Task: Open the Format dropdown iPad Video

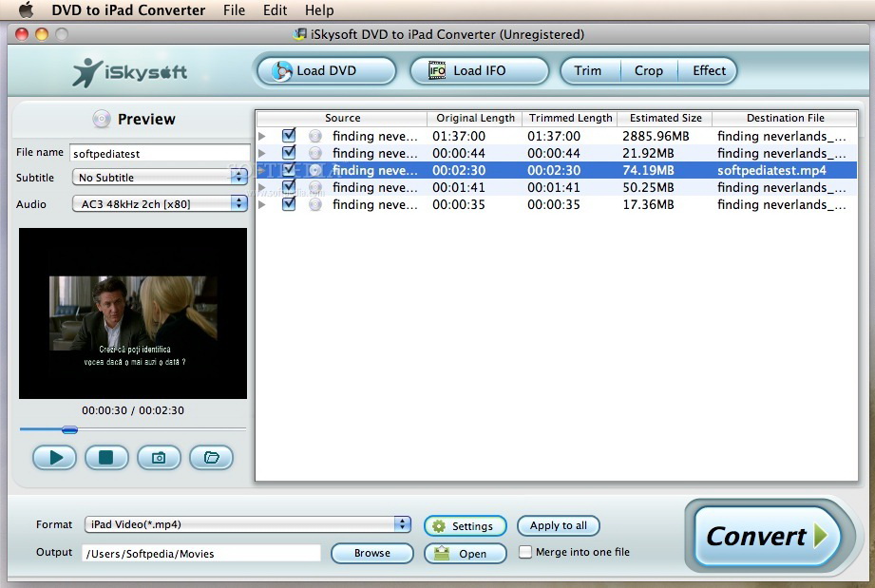Action: coord(247,524)
